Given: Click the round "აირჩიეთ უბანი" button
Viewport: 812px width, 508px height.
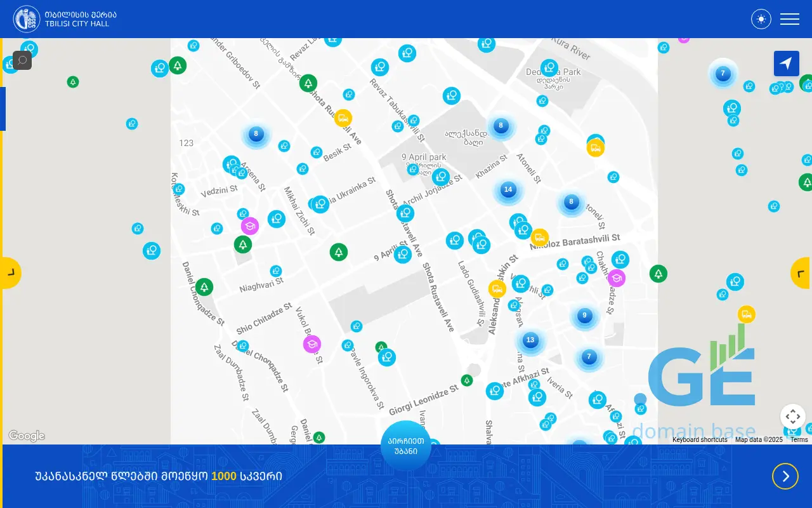Looking at the screenshot, I should (406, 446).
